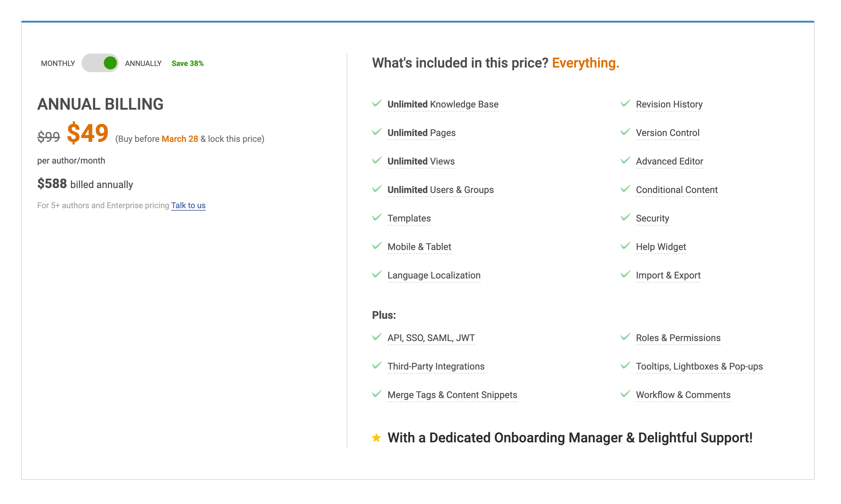The image size is (841, 504).
Task: Click the Templates feature
Action: point(409,218)
